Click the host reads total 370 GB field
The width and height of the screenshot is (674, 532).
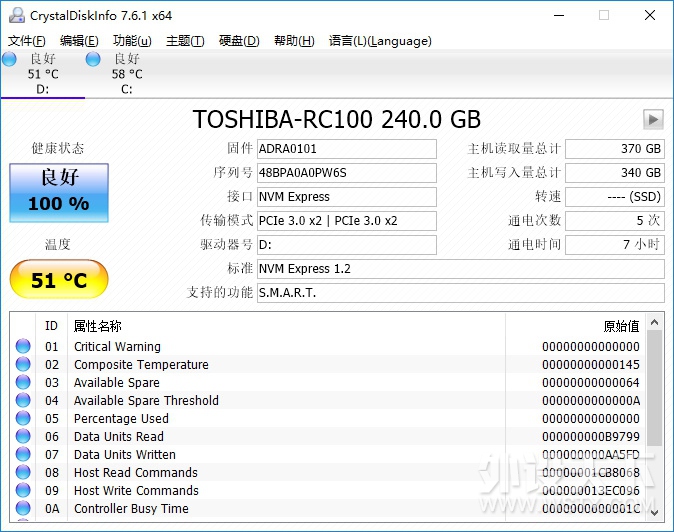tap(615, 149)
